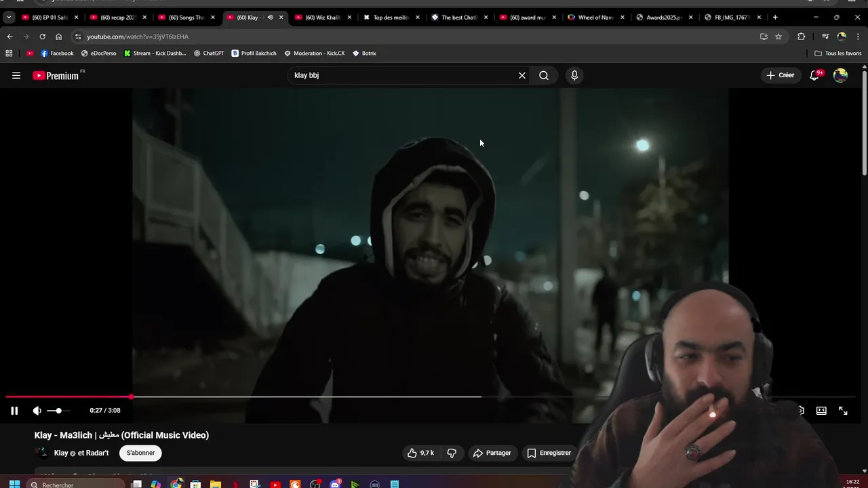868x488 pixels.
Task: Reload the current page
Action: click(x=42, y=37)
